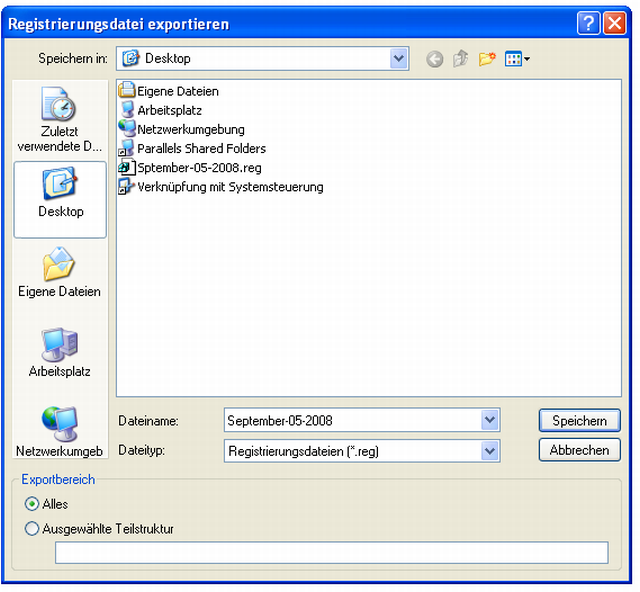Click the Back navigation arrow icon
This screenshot has height=592, width=640.
click(x=435, y=59)
